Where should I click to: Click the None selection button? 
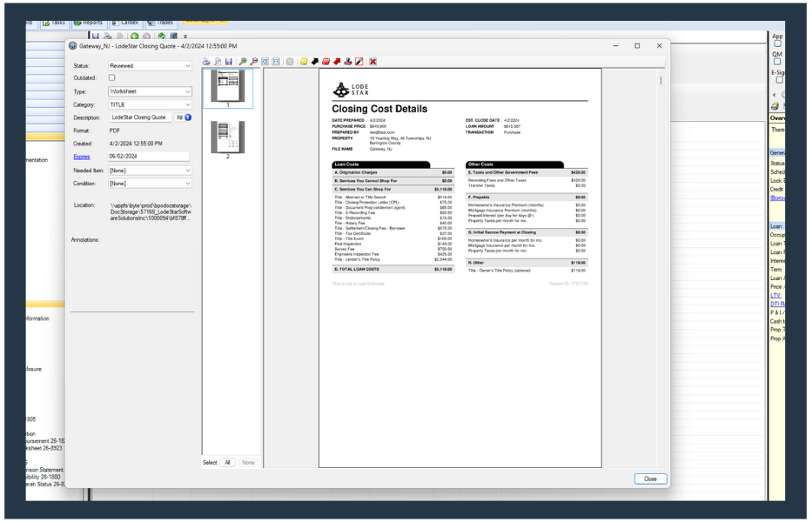[248, 463]
